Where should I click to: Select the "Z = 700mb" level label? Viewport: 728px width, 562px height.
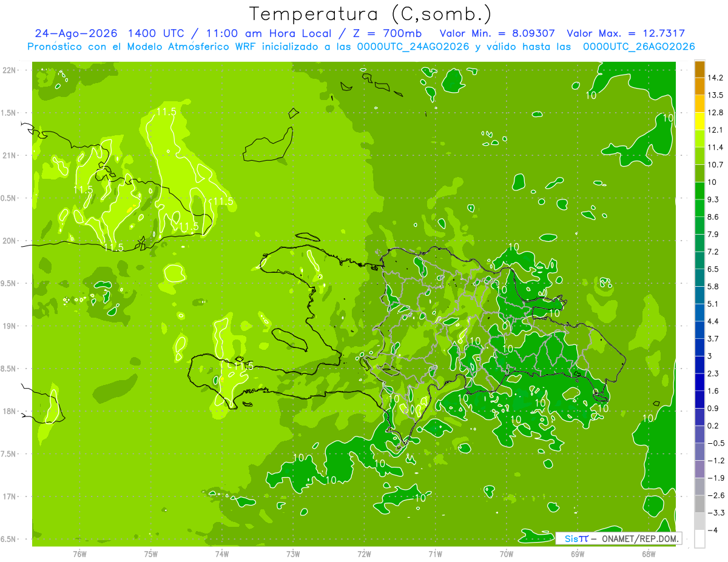(388, 33)
